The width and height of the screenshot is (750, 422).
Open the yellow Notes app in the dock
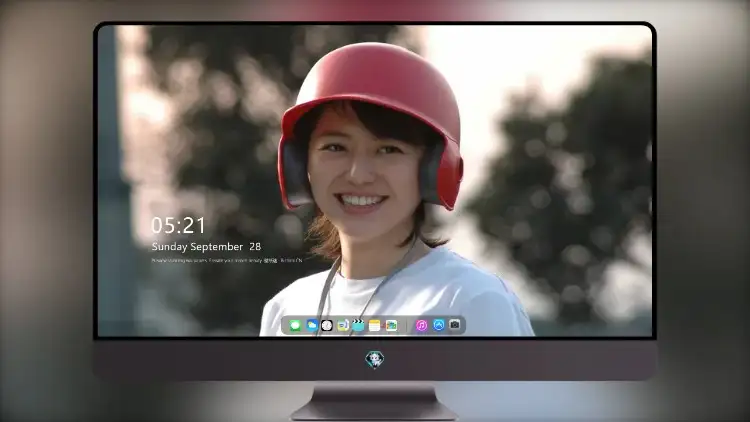click(x=375, y=325)
